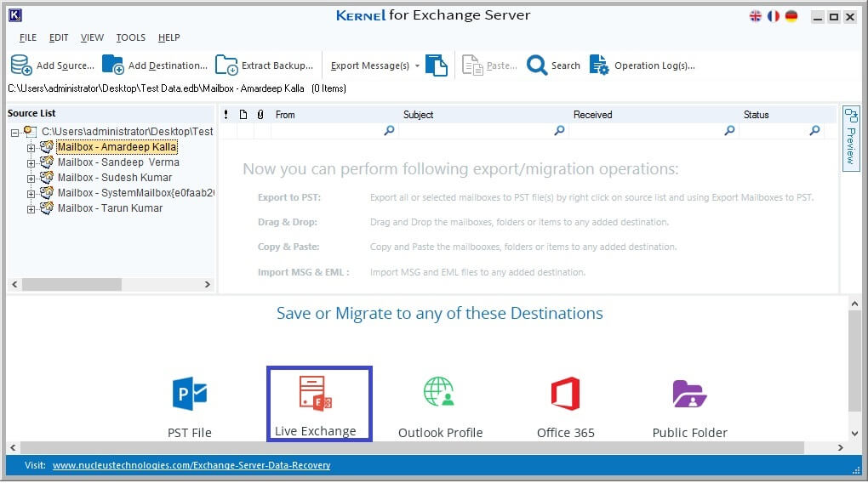Open Operation Logs from the toolbar
The height and width of the screenshot is (483, 868).
599,65
